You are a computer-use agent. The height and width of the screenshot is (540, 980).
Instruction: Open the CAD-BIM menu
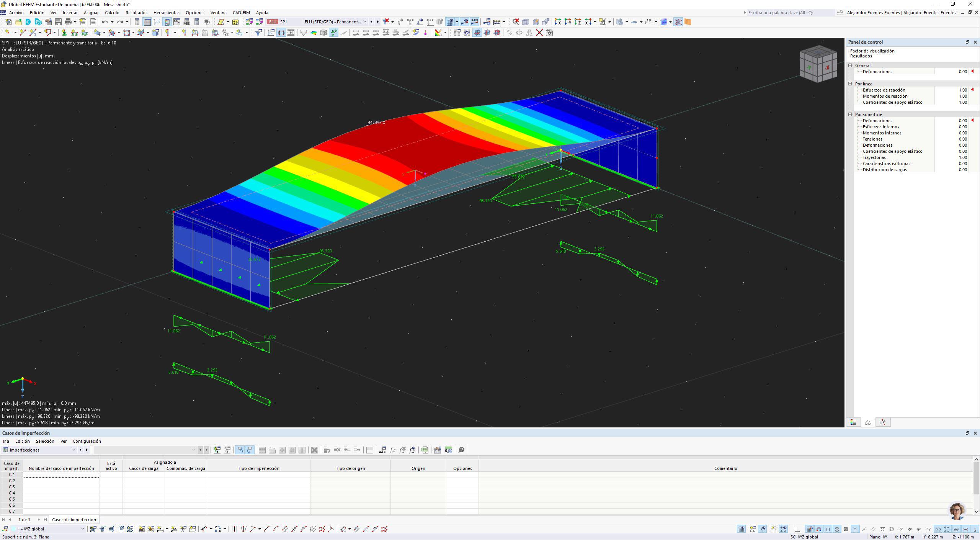tap(241, 13)
